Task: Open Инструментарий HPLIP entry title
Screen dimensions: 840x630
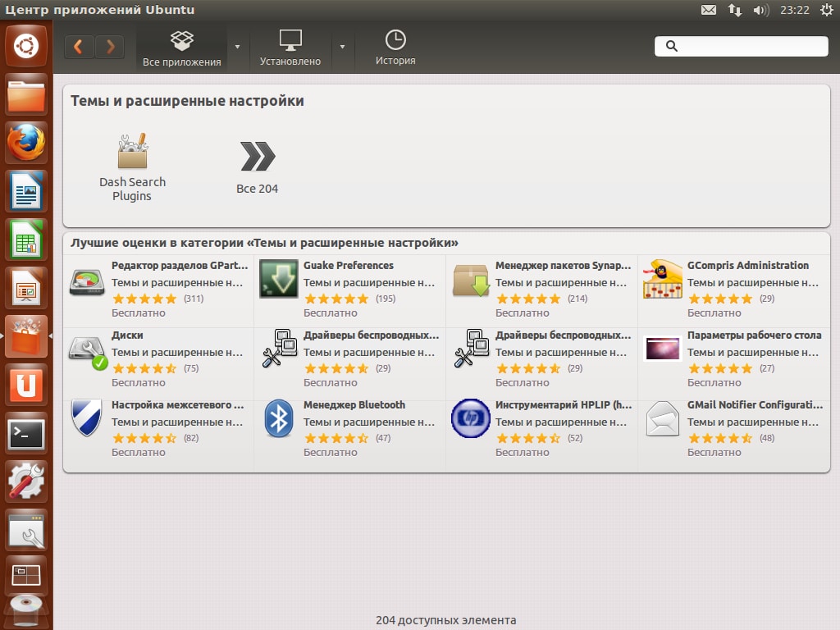Action: (564, 405)
